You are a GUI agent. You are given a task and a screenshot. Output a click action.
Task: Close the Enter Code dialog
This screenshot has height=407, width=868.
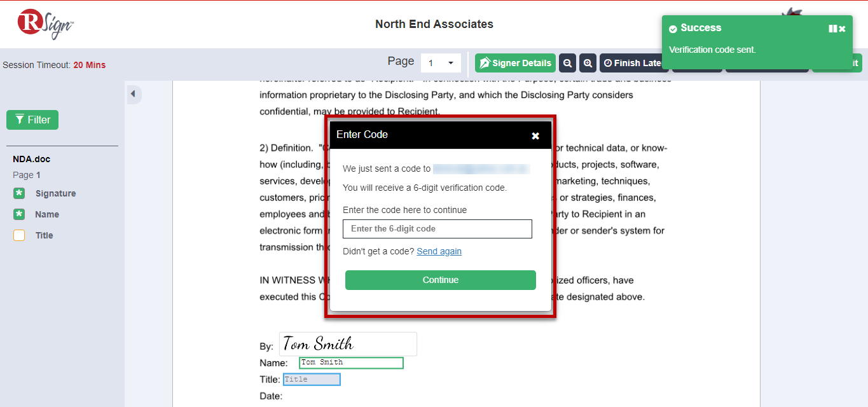[535, 135]
